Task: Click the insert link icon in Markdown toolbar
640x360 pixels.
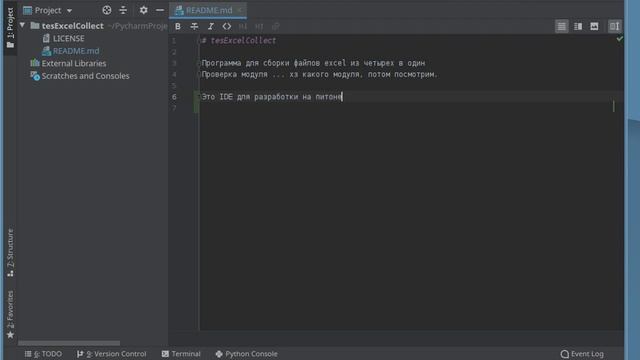Action: click(276, 27)
